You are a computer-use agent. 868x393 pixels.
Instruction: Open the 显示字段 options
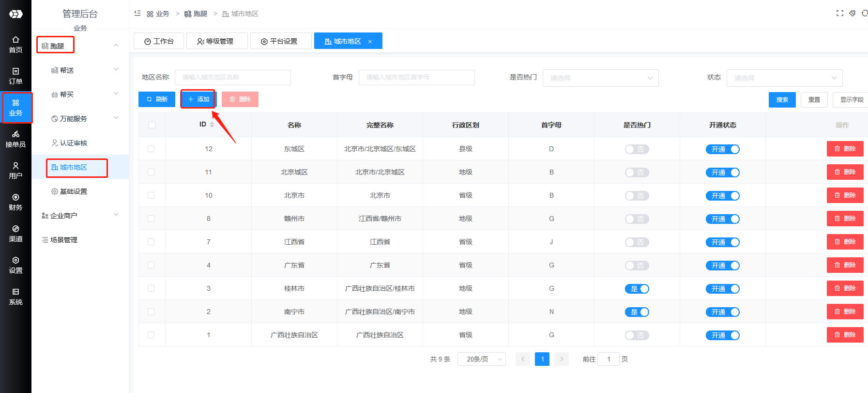coord(851,100)
